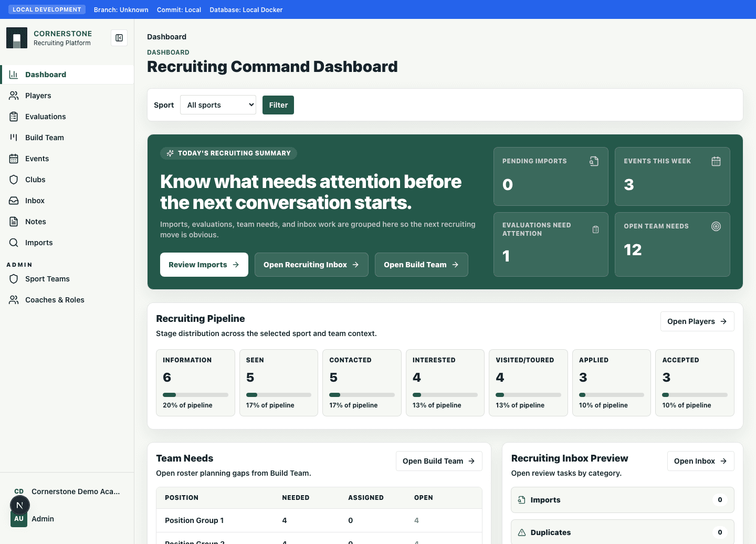Open Build Team in the sidebar
Image resolution: width=756 pixels, height=544 pixels.
point(67,138)
